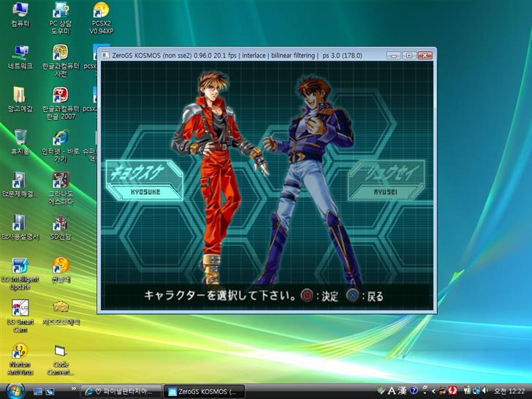Select the KYOSUKE character name plate
Image resolution: width=532 pixels, height=399 pixels.
coord(145,180)
